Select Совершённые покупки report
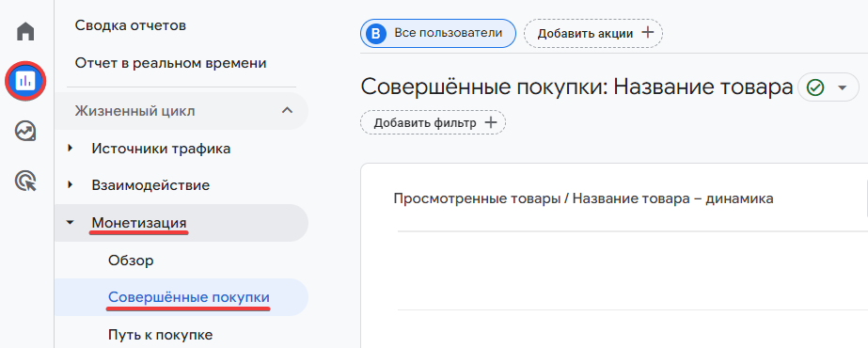 point(189,297)
